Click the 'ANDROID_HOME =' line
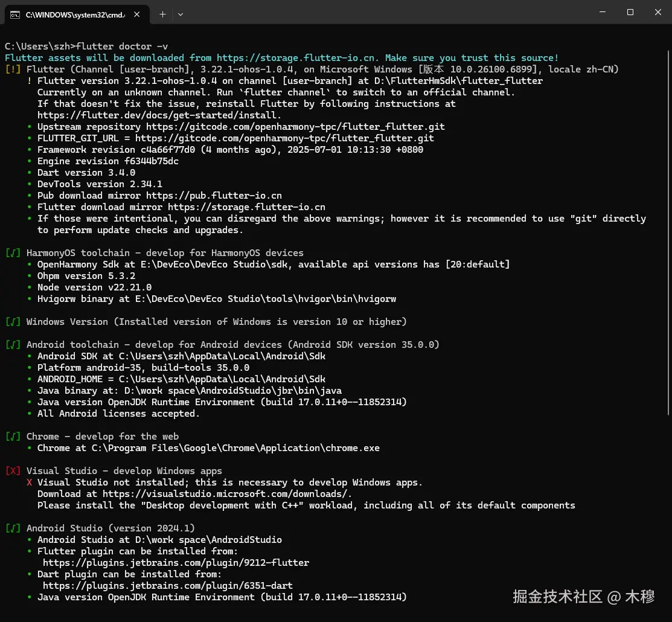Viewport: 672px width, 622px height. [181, 379]
